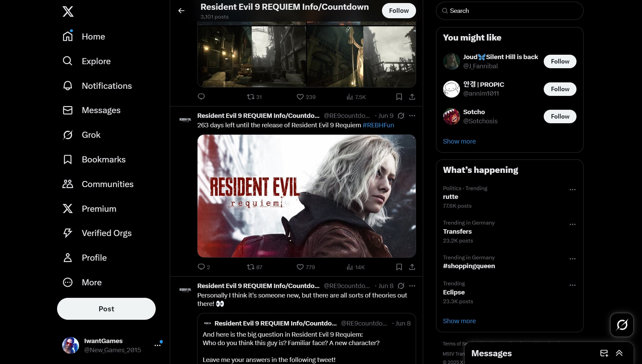Bookmark the post with 7.5K views
The image size is (642, 364).
399,97
